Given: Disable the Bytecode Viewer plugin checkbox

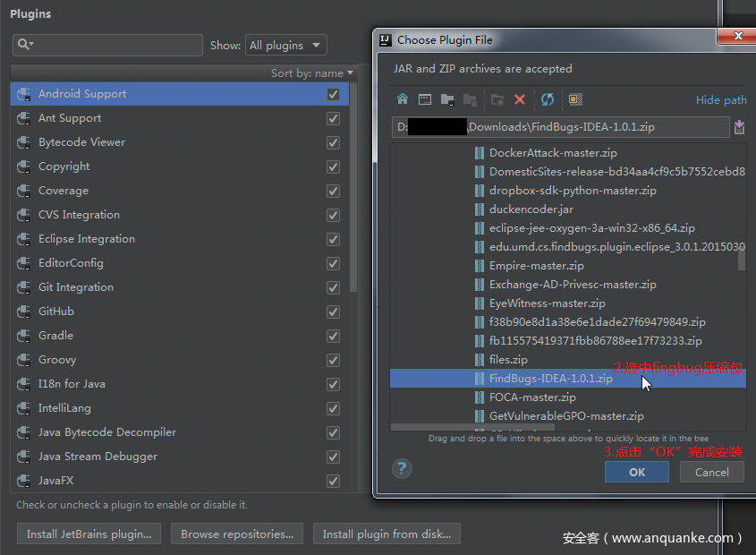Looking at the screenshot, I should [x=333, y=142].
